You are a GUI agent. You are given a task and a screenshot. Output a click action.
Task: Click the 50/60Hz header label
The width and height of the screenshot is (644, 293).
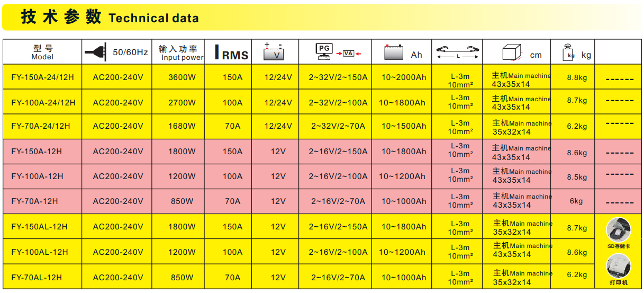(x=130, y=52)
